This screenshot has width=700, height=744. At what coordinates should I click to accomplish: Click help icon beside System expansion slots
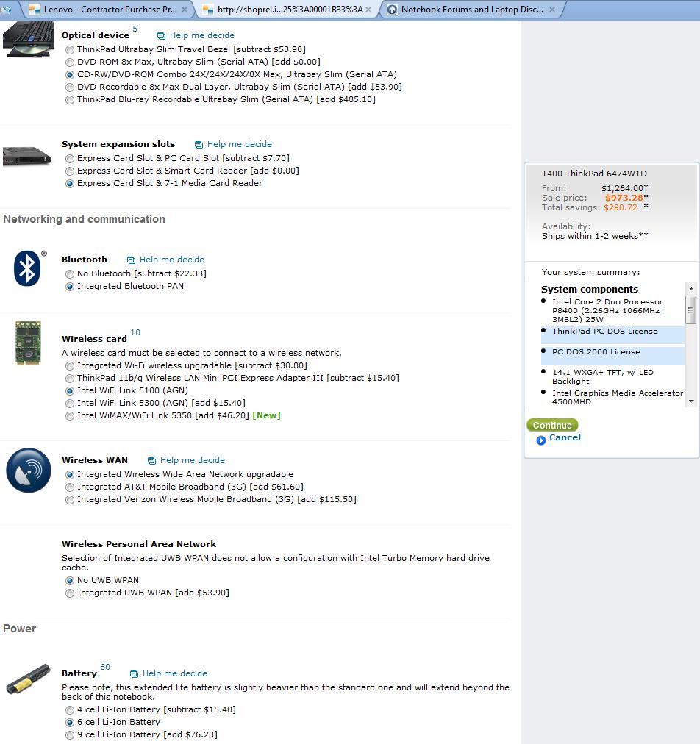click(x=199, y=144)
